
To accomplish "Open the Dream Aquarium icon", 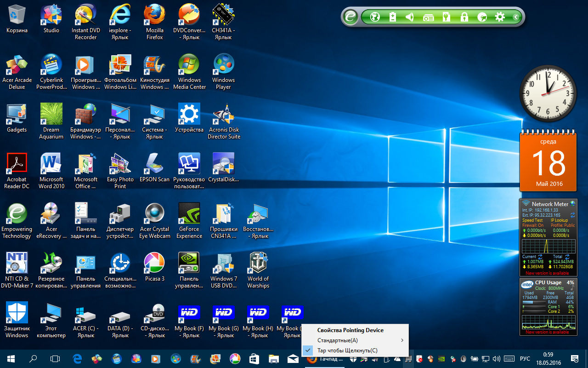I will [51, 121].
